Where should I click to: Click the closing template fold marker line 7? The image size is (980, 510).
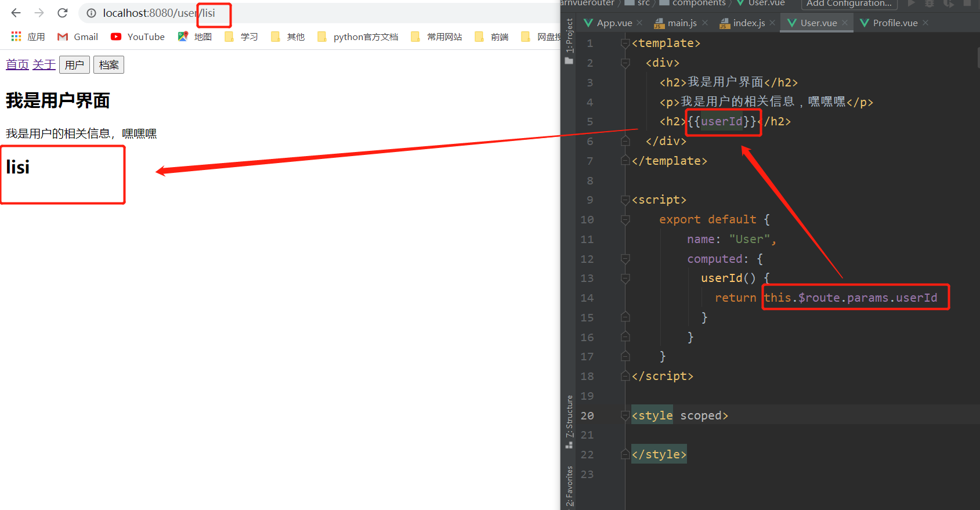point(625,161)
